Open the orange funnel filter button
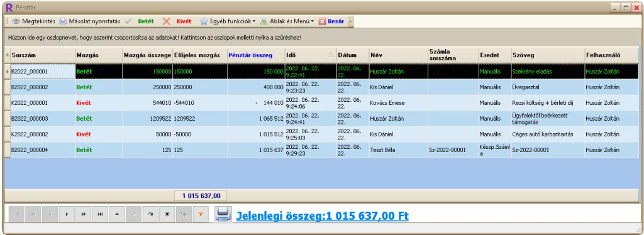 click(201, 214)
